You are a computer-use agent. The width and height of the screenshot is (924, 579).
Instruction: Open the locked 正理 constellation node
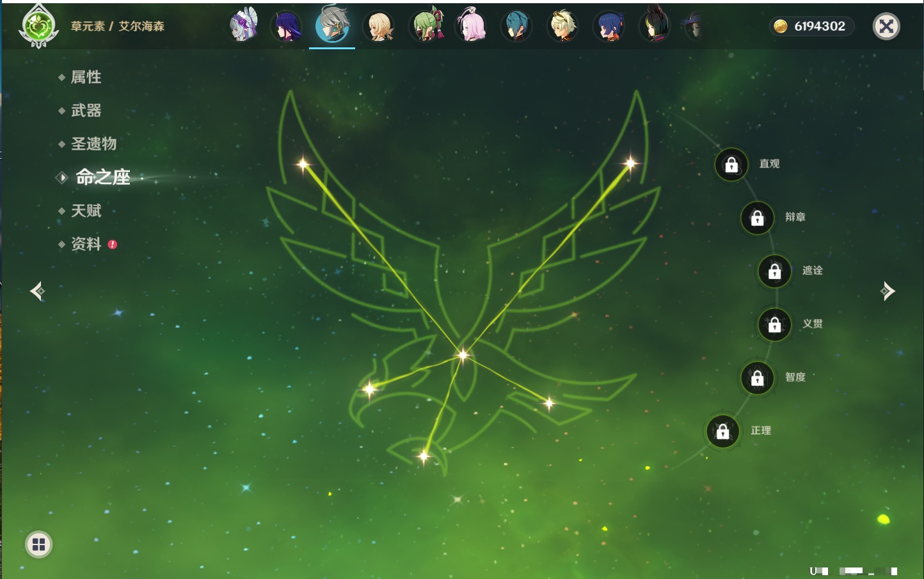tap(722, 432)
